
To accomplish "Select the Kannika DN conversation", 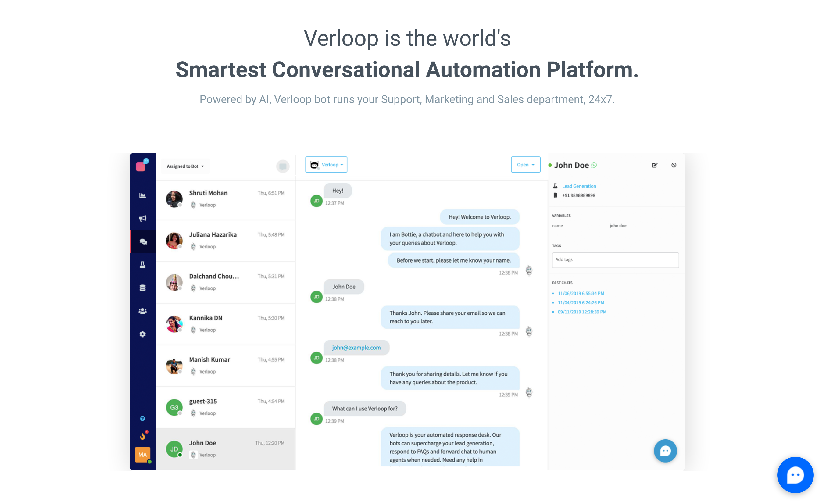I will (x=226, y=324).
